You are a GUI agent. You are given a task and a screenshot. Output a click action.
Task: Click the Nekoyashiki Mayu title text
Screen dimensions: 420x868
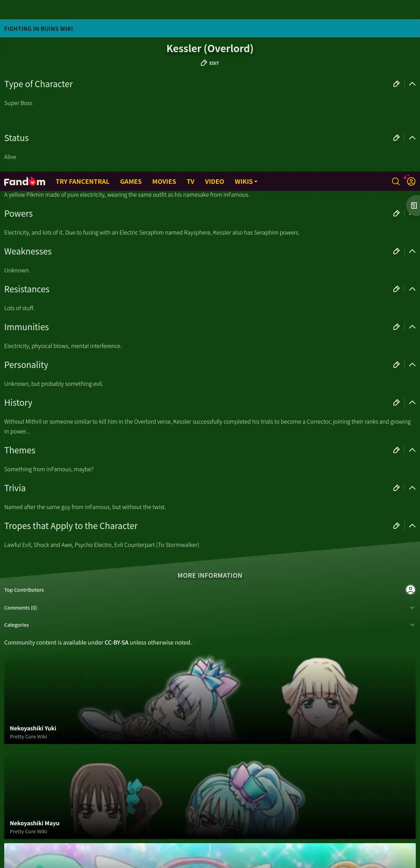[35, 823]
